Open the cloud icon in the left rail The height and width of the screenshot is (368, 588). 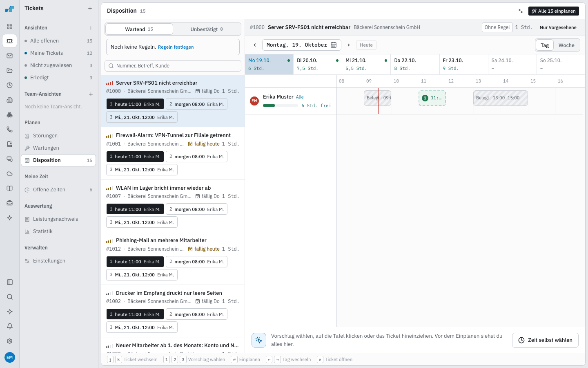point(10,174)
